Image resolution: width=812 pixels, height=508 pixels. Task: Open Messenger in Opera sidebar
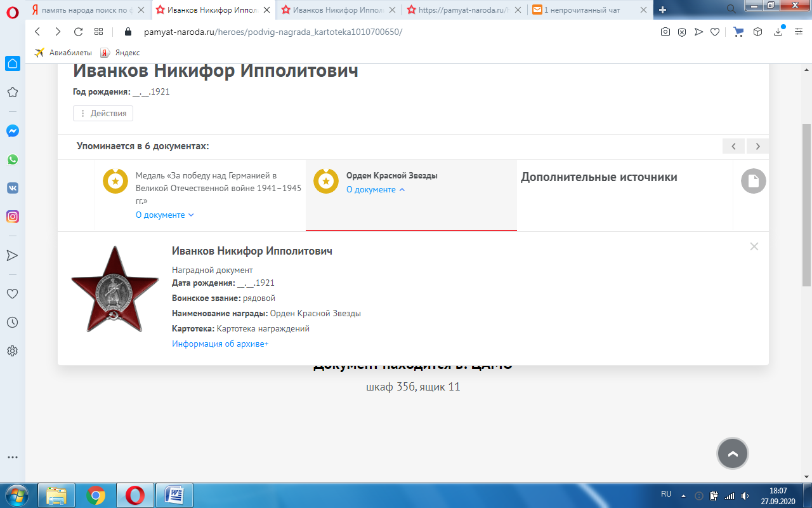[13, 131]
